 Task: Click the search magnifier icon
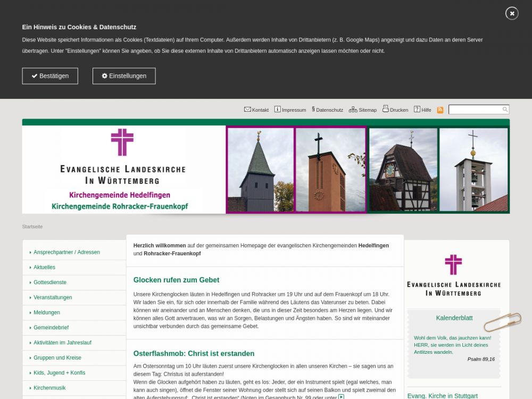[x=505, y=110]
